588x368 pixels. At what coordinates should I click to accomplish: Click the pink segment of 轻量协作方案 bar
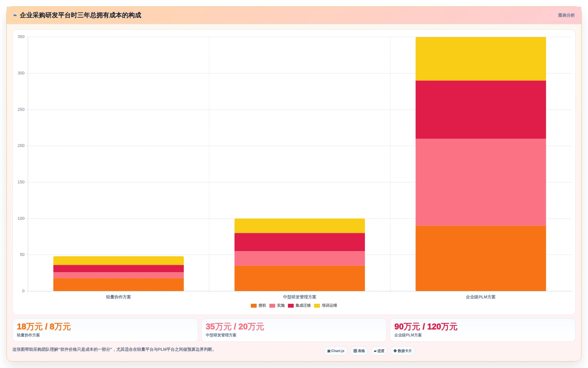[x=119, y=275]
